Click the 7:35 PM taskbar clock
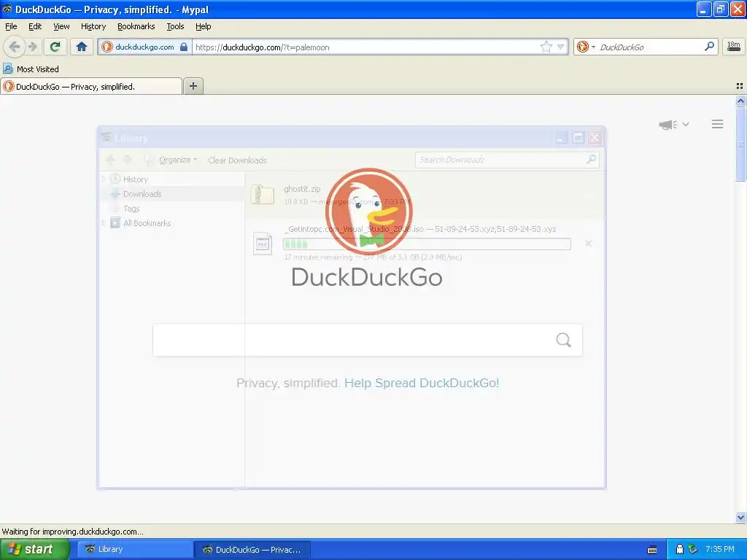The height and width of the screenshot is (560, 747). [x=720, y=549]
